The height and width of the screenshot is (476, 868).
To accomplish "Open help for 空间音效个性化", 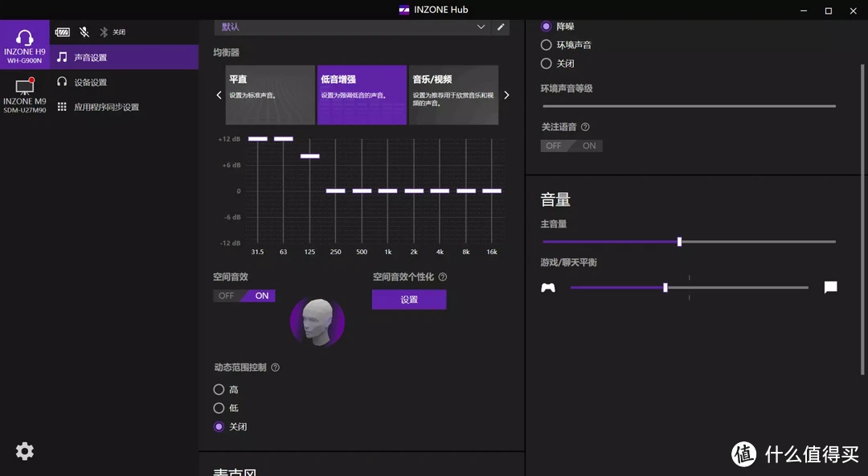I will [442, 277].
